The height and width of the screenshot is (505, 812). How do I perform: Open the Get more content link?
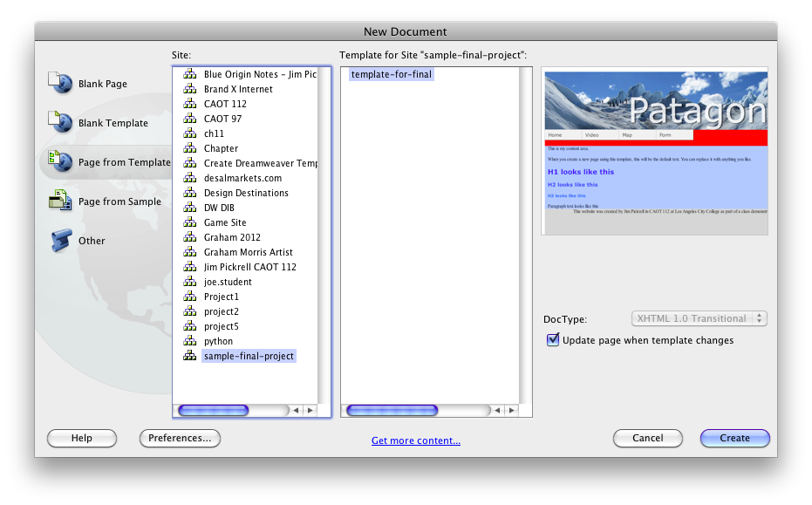416,440
